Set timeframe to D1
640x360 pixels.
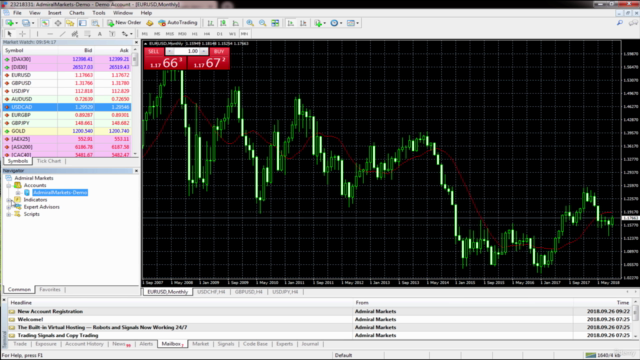pos(220,34)
